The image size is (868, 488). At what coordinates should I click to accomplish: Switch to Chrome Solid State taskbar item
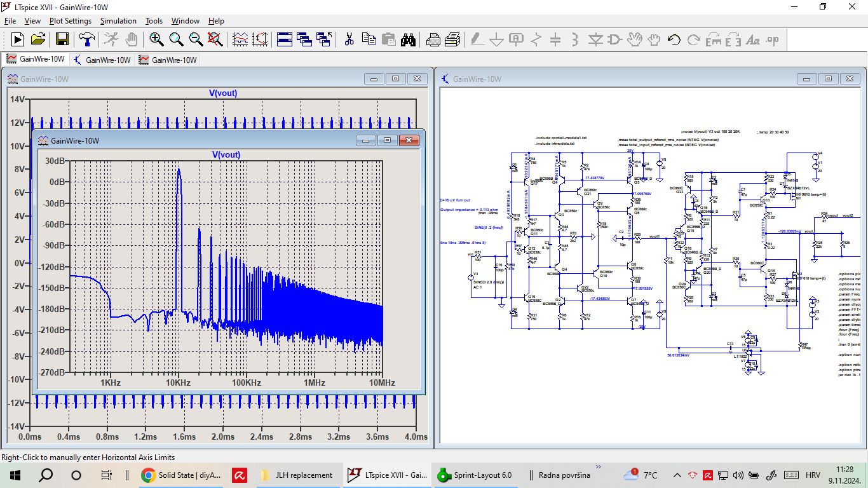point(182,475)
